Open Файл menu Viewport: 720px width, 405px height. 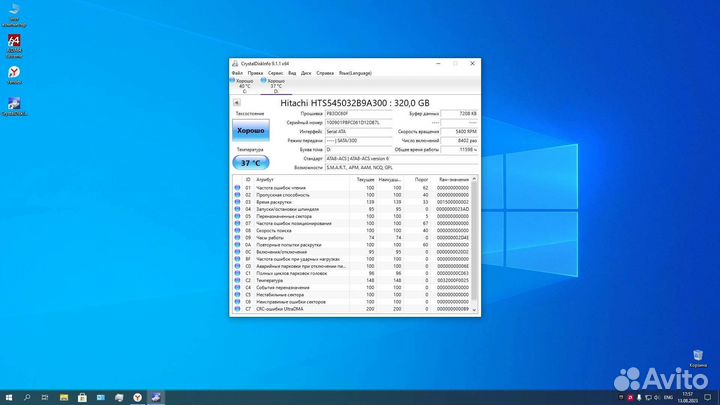coord(237,73)
